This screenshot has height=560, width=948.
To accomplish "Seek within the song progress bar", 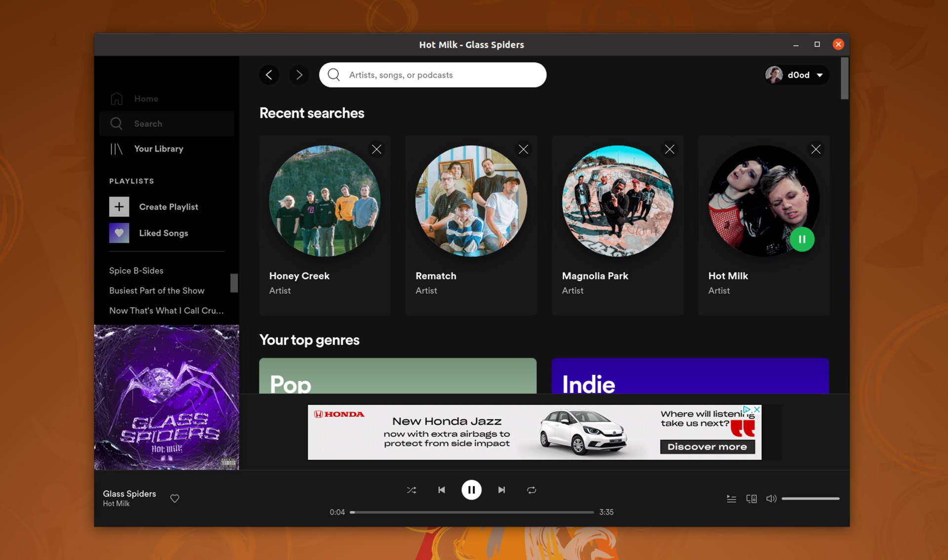I will coord(472,512).
